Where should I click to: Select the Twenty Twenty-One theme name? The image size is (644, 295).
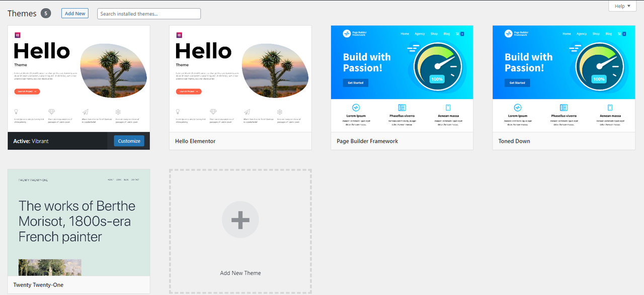[38, 285]
